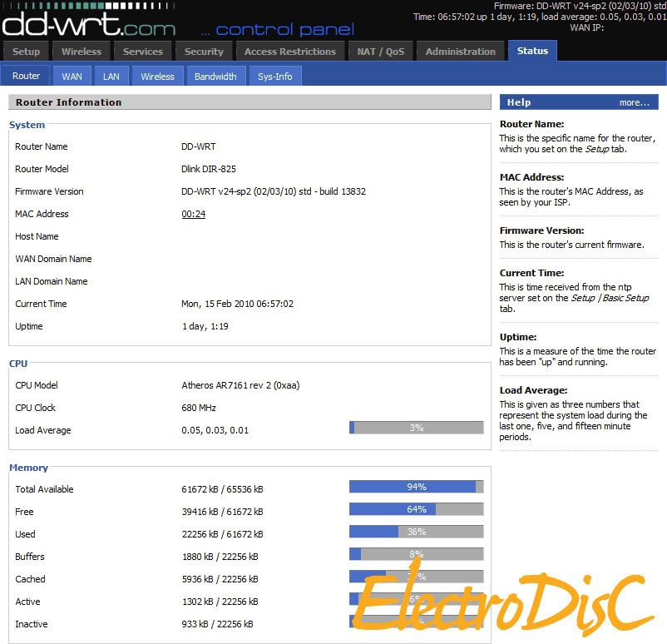Click the 'more...' help link
The image size is (667, 644).
[634, 102]
